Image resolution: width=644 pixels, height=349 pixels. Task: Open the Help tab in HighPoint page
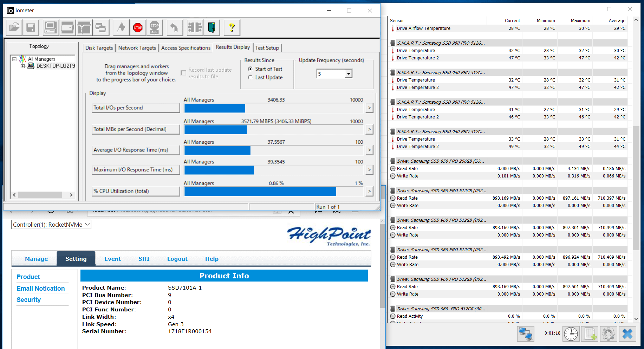tap(212, 259)
